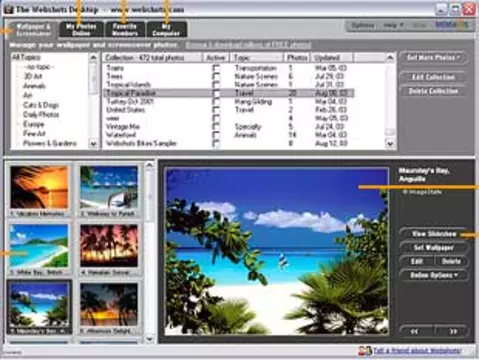Select the Hawaiian Sunset thumbnail
479x360 pixels.
click(109, 249)
